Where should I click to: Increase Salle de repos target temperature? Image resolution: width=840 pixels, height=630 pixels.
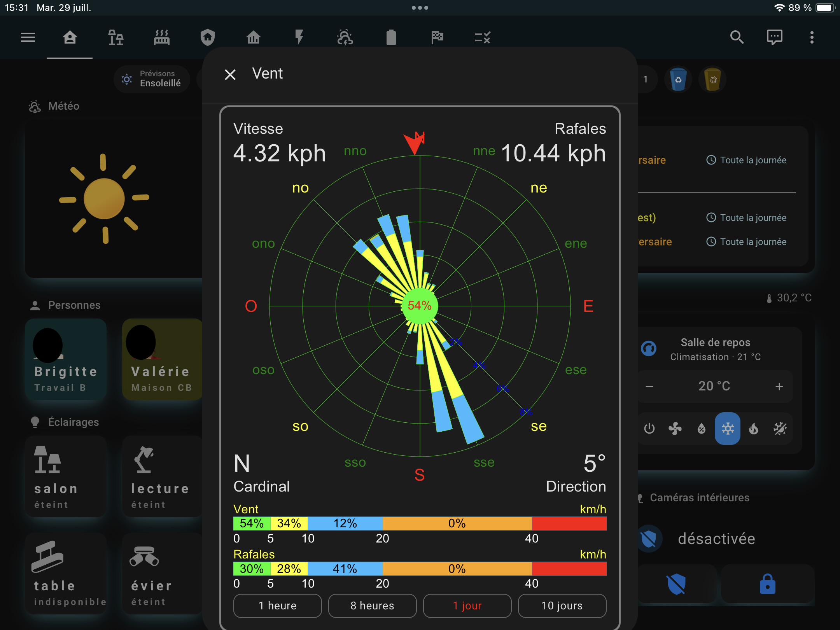779,386
